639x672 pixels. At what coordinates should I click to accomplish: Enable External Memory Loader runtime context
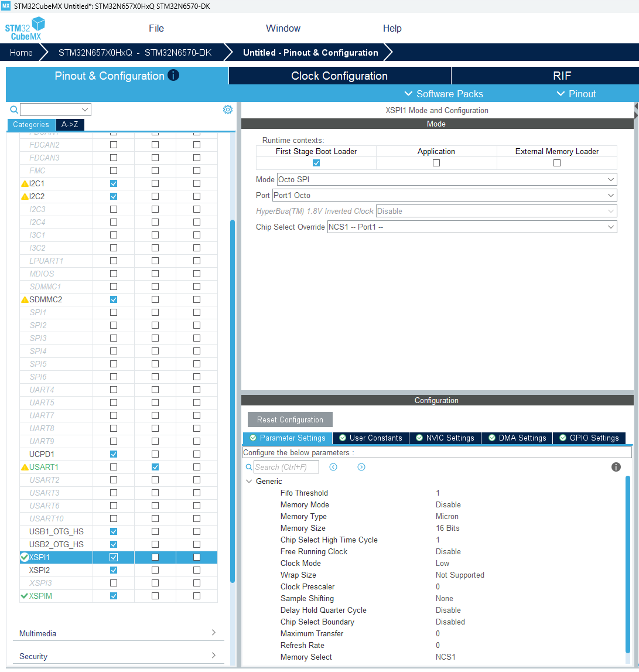click(557, 163)
